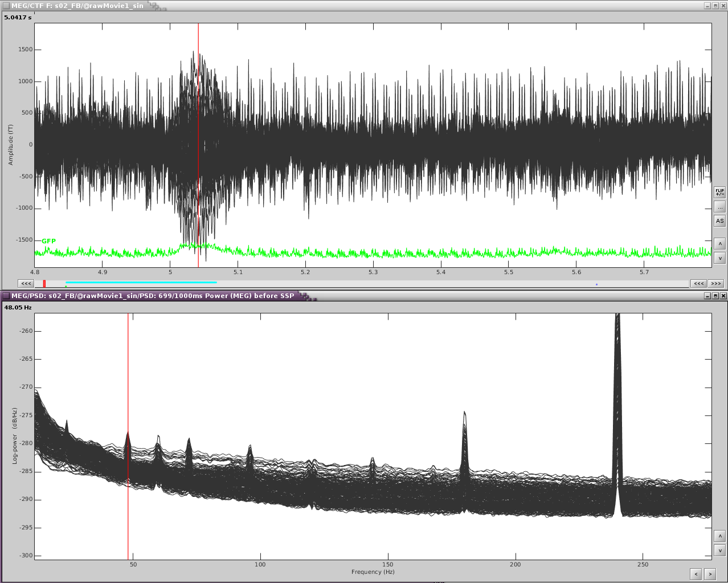This screenshot has width=728, height=583.
Task: Open window menu icon of MEG/PSD figure
Action: 6,296
